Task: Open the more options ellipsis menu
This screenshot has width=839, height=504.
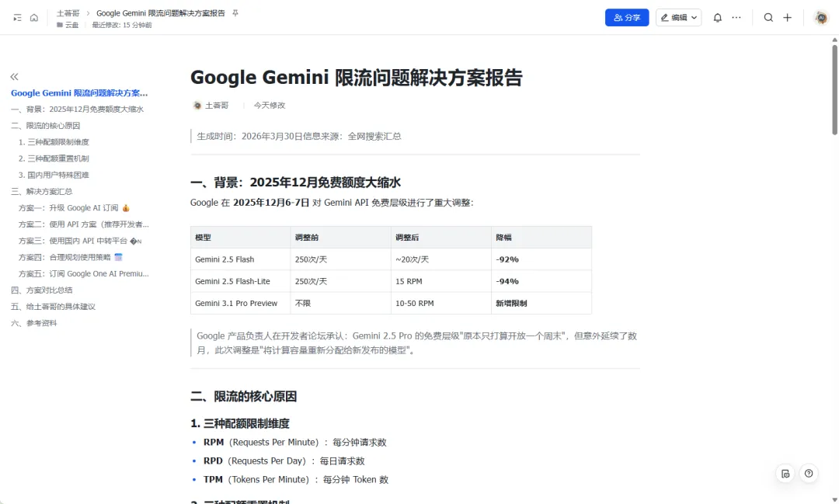Action: (736, 18)
